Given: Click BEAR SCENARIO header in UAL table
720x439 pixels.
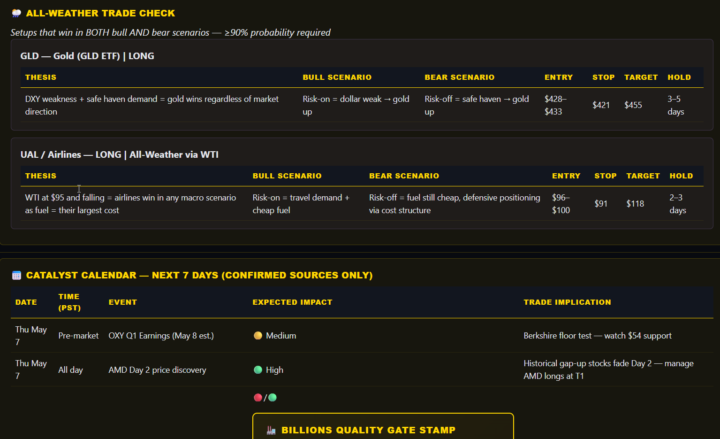Looking at the screenshot, I should click(x=404, y=176).
